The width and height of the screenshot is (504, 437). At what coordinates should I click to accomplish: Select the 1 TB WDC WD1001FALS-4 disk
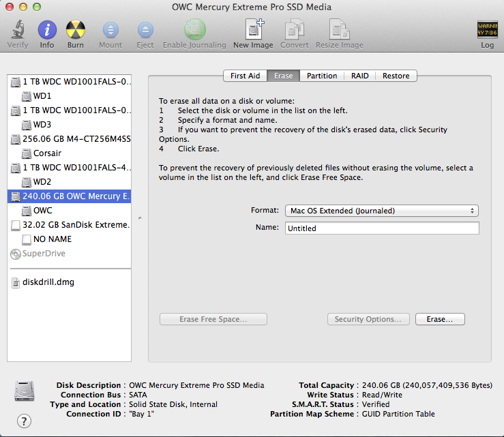[x=69, y=168]
